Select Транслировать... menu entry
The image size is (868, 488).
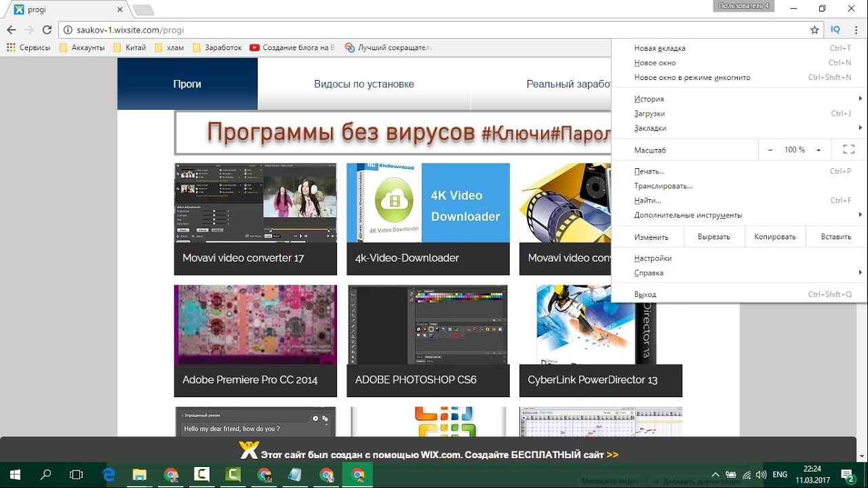click(739, 186)
